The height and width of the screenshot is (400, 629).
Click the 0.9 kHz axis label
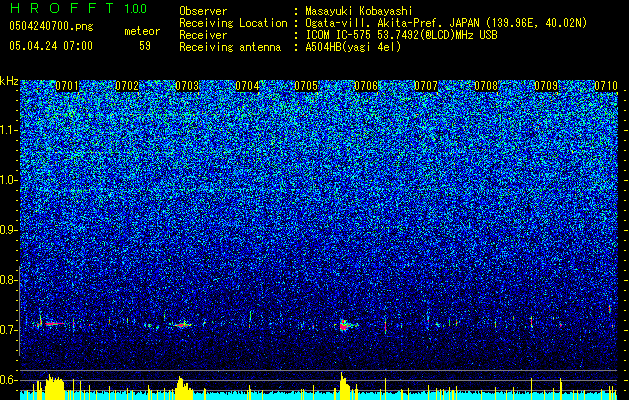click(8, 230)
